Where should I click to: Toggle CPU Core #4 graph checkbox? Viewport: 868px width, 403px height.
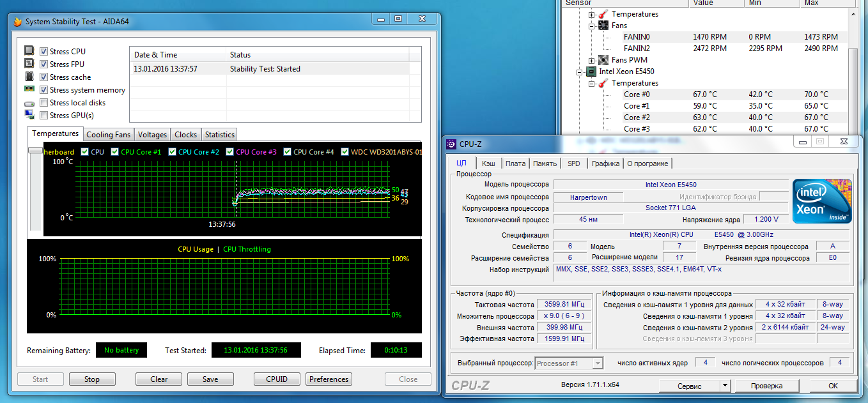[x=288, y=152]
